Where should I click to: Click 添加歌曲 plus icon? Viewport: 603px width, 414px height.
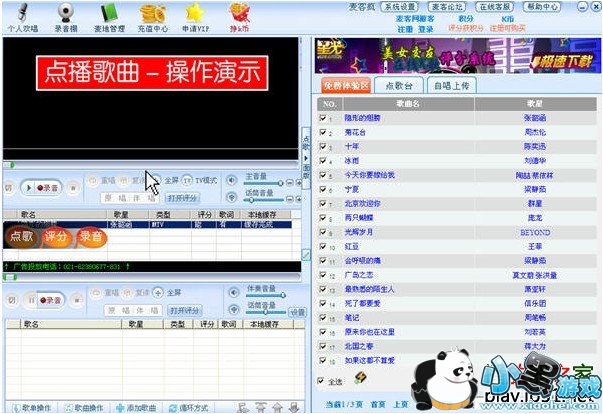(x=120, y=408)
